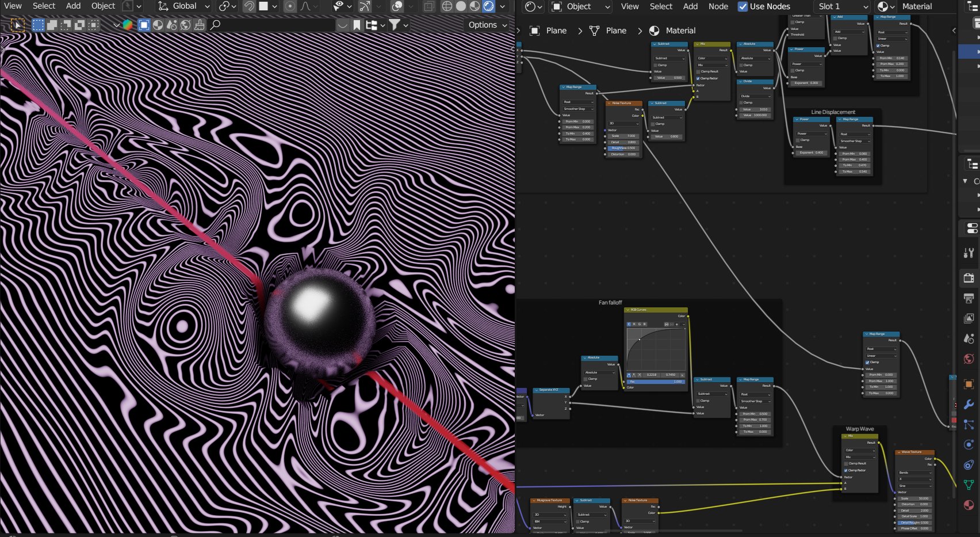Click the search magnifier icon

[x=215, y=25]
